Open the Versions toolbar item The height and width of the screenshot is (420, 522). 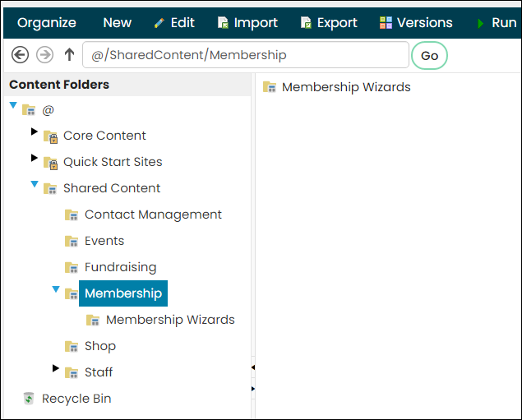tap(416, 23)
